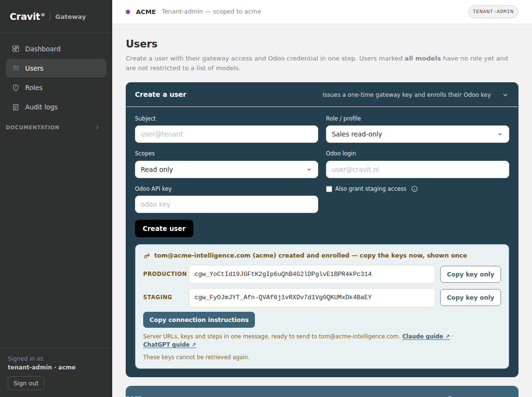
Task: Click the Create user button
Action: (164, 229)
